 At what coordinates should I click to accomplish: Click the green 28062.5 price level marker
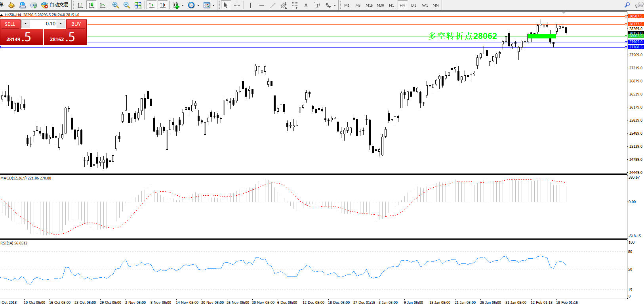[636, 36]
